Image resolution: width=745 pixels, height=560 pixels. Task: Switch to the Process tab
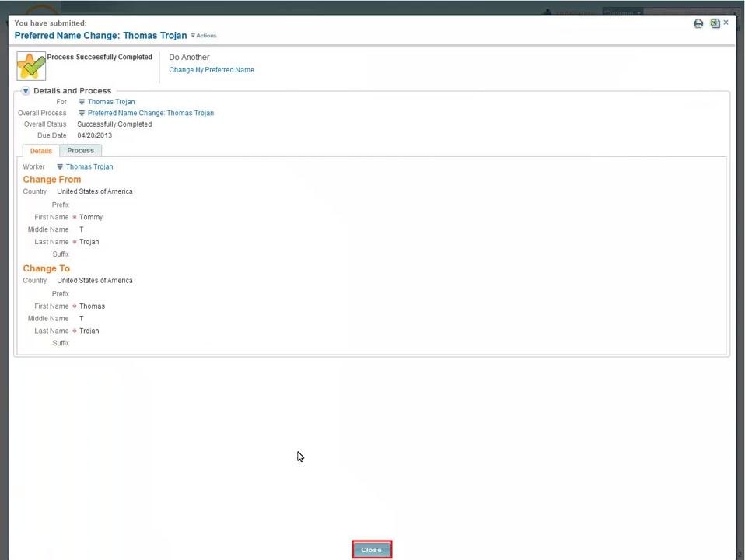tap(81, 150)
